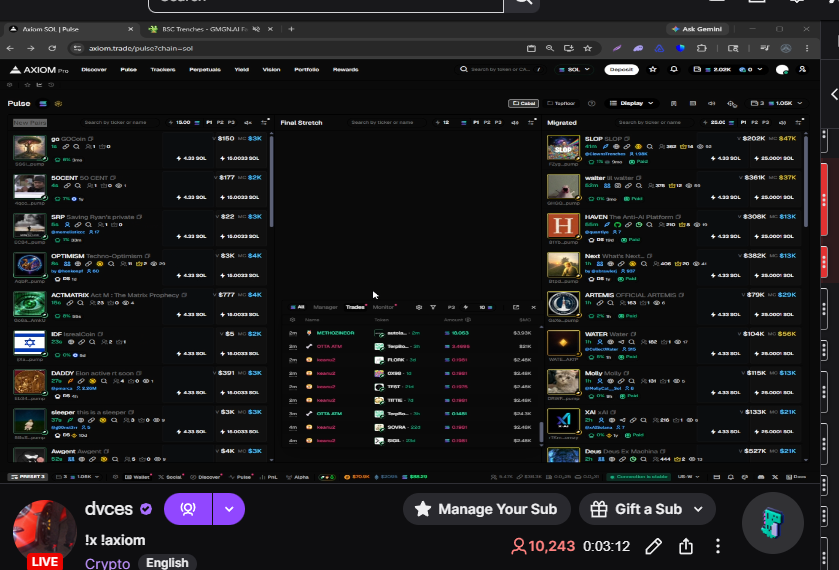Expand the follow options chevron beside dvces
This screenshot has height=570, width=839.
coord(229,509)
